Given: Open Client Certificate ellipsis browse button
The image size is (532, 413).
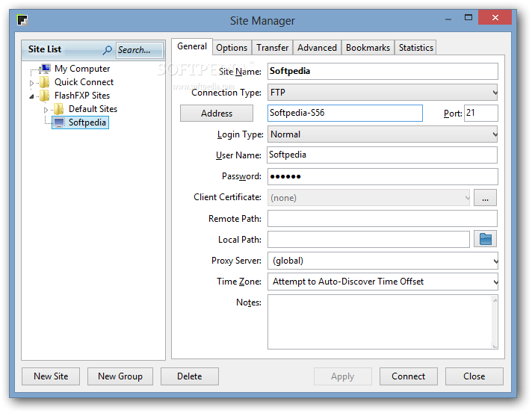Looking at the screenshot, I should [485, 198].
